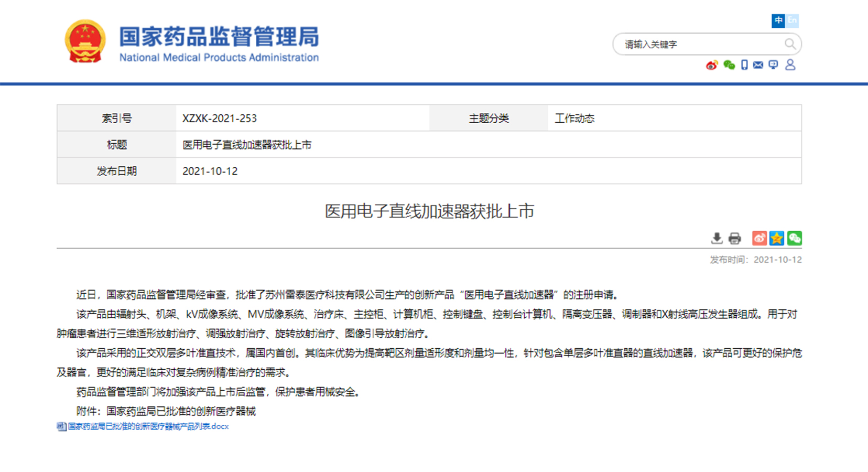Print the article via printer icon
This screenshot has width=868, height=472.
(734, 239)
